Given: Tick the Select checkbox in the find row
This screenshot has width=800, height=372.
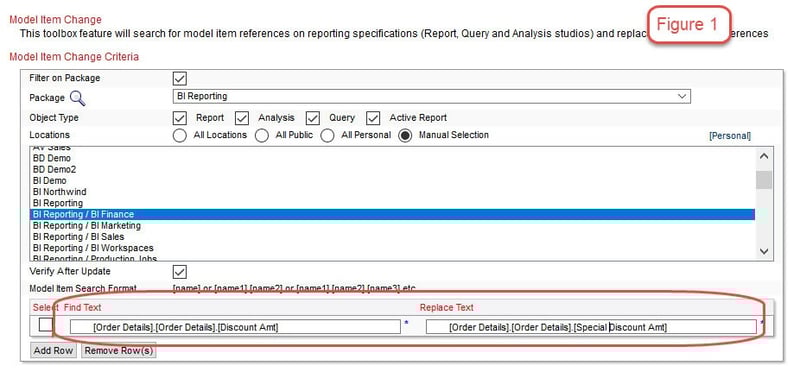Looking at the screenshot, I should pyautogui.click(x=46, y=325).
